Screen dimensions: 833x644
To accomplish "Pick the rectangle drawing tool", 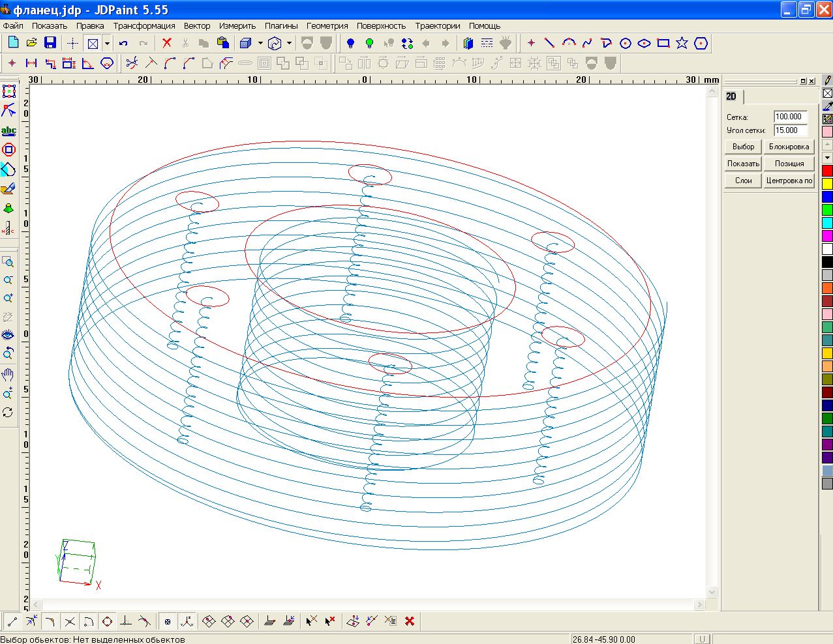I will coord(663,43).
